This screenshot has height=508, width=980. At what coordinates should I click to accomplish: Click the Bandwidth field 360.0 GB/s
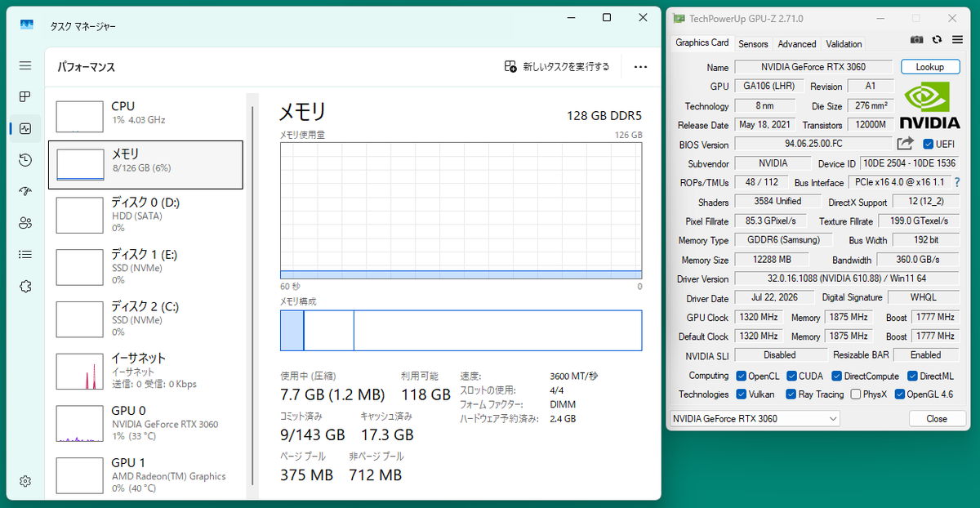pyautogui.click(x=917, y=260)
